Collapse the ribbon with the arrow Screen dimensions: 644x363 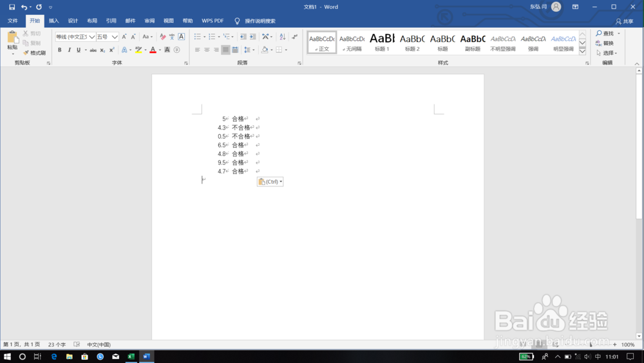(x=637, y=64)
